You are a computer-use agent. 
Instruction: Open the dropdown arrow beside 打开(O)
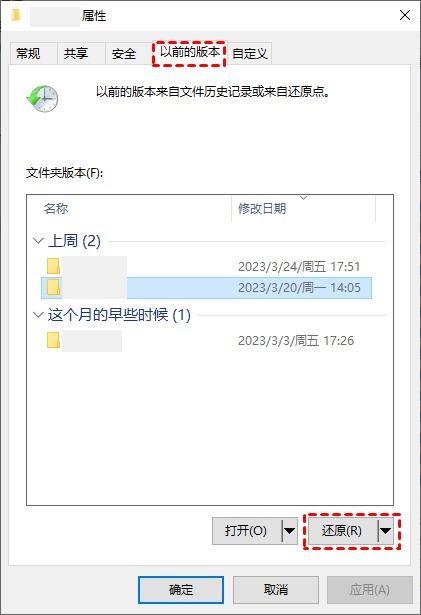tap(290, 531)
